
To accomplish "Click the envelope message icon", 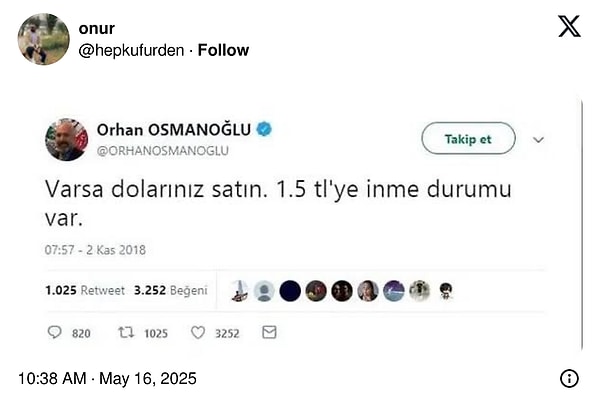I will click(x=269, y=332).
